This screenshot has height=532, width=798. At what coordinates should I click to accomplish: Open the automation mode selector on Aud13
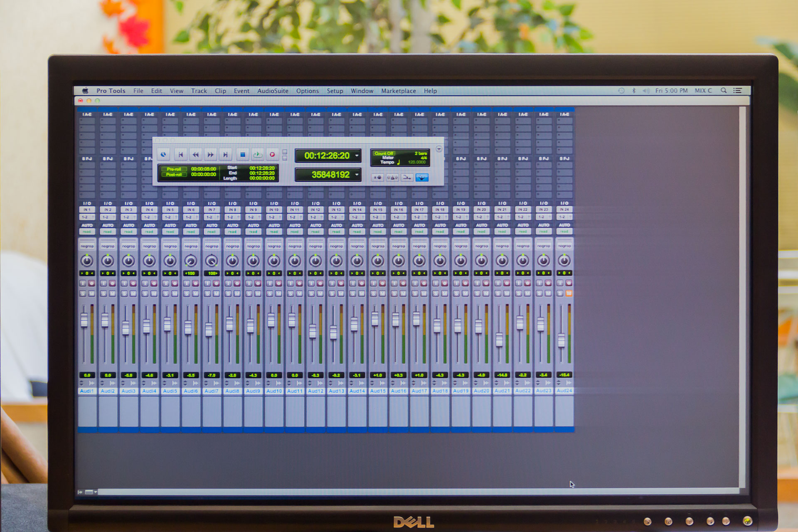(x=336, y=232)
